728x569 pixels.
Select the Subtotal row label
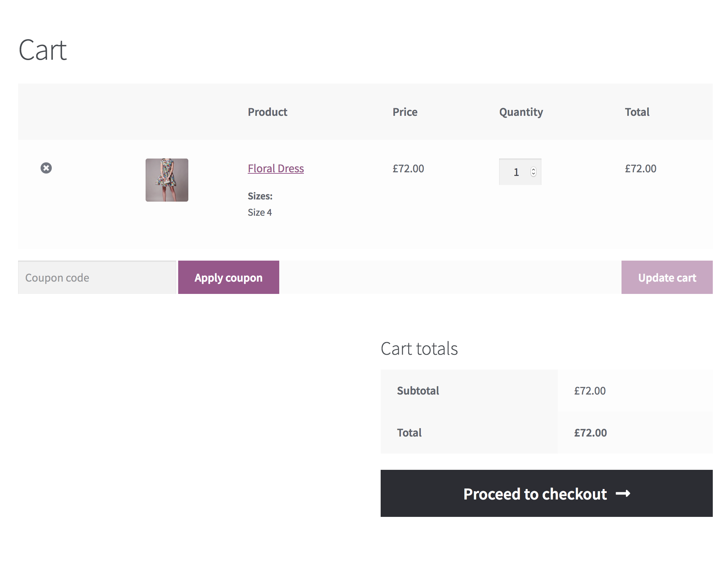[x=418, y=391]
